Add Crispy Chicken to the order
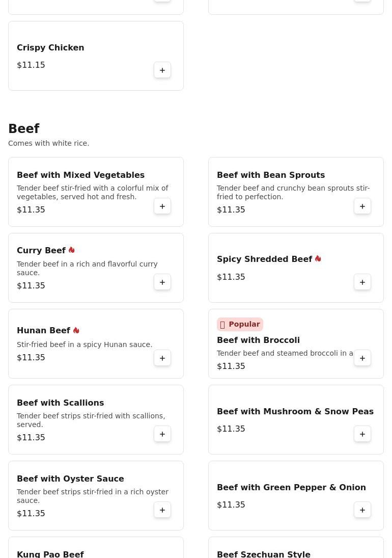The image size is (392, 558). (x=162, y=70)
